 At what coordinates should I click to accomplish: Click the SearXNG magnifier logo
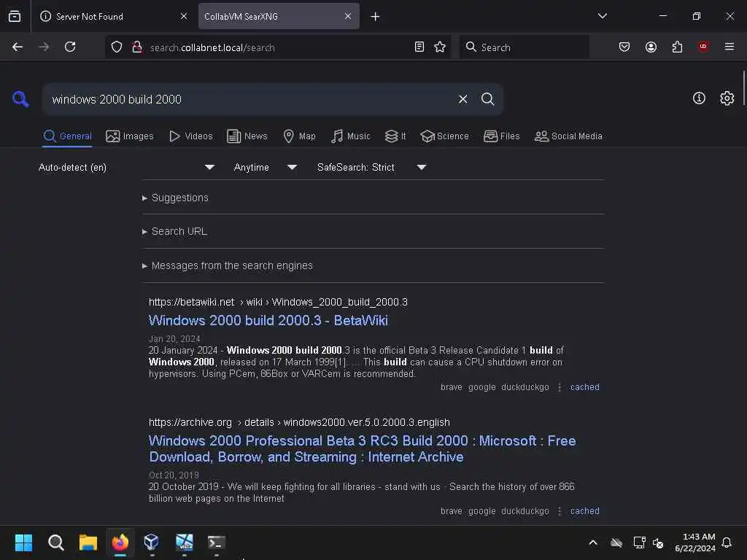coord(20,99)
